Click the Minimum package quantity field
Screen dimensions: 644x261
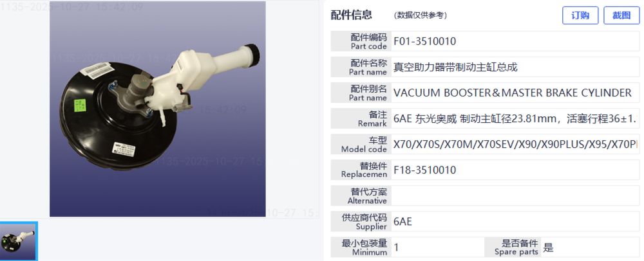point(437,247)
